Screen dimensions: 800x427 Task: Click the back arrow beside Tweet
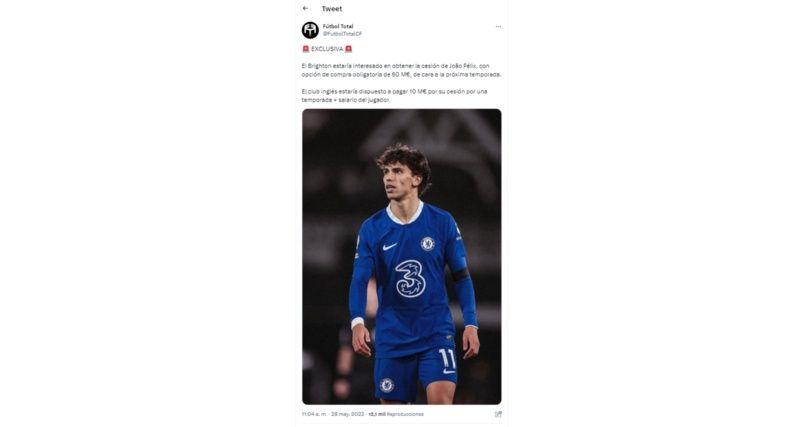[x=306, y=8]
